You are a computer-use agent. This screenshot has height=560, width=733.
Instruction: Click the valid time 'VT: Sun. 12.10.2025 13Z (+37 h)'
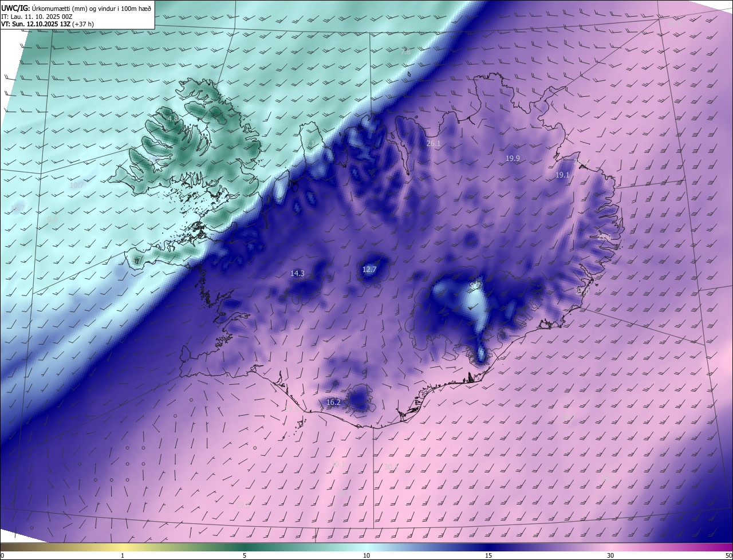pos(48,24)
